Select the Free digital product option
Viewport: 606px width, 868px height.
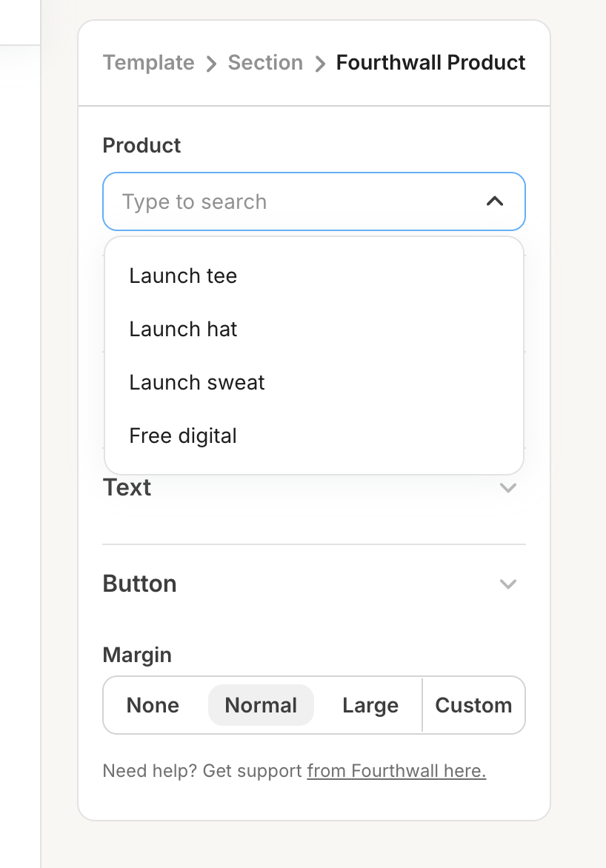(183, 435)
